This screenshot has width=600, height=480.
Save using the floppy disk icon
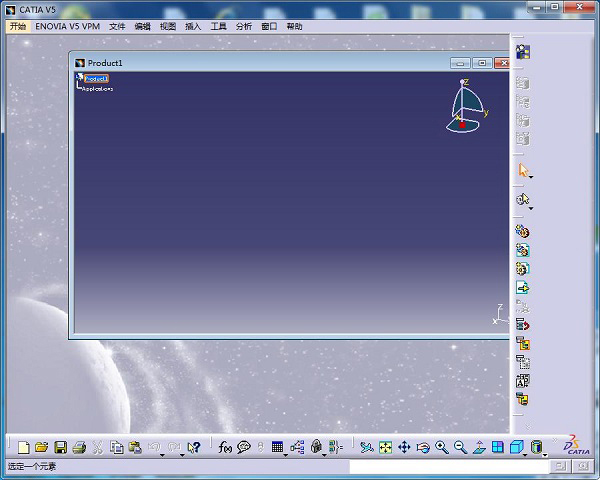point(60,447)
